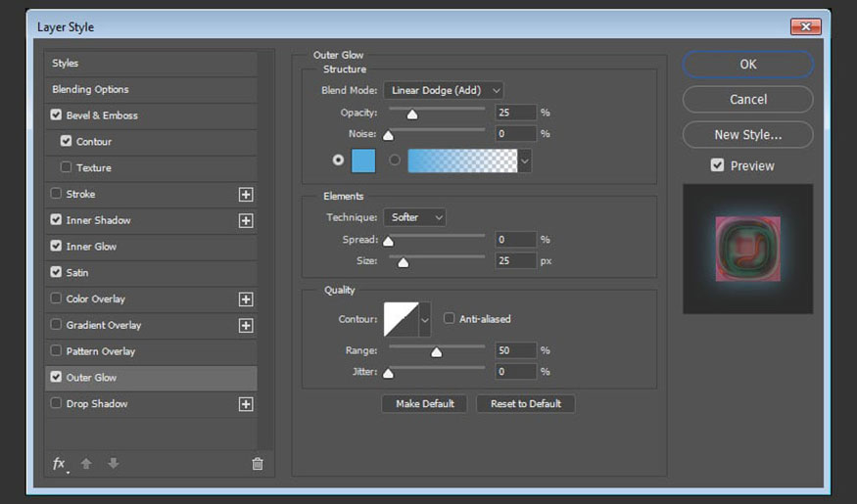The image size is (857, 504).
Task: Click the Opacity slider handle
Action: 412,115
